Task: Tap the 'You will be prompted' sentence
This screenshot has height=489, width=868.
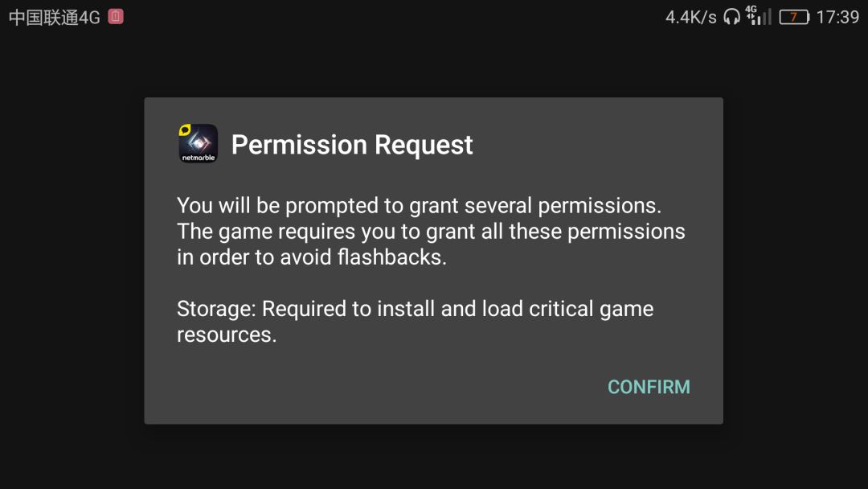Action: (419, 205)
